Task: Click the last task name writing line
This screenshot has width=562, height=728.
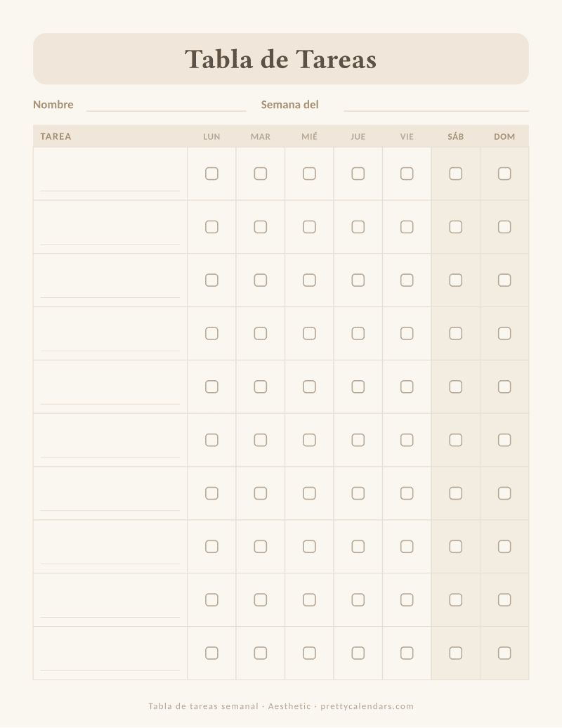Action: 110,670
